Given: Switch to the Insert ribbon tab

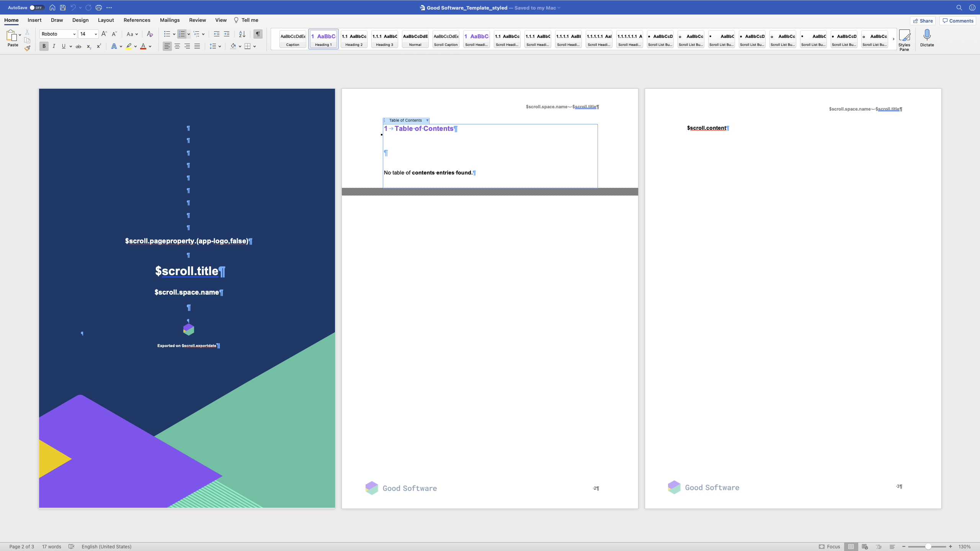Looking at the screenshot, I should coord(34,20).
